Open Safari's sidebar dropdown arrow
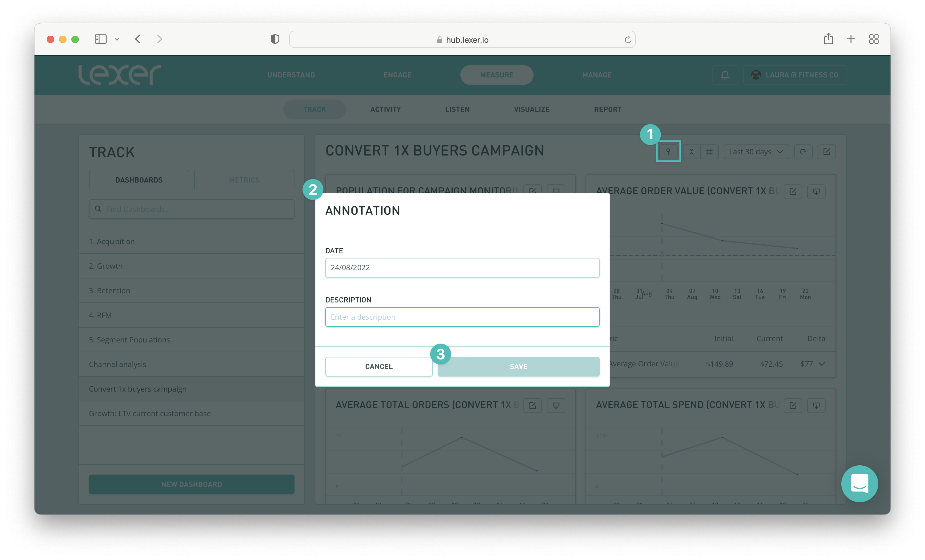This screenshot has width=925, height=560. click(117, 39)
